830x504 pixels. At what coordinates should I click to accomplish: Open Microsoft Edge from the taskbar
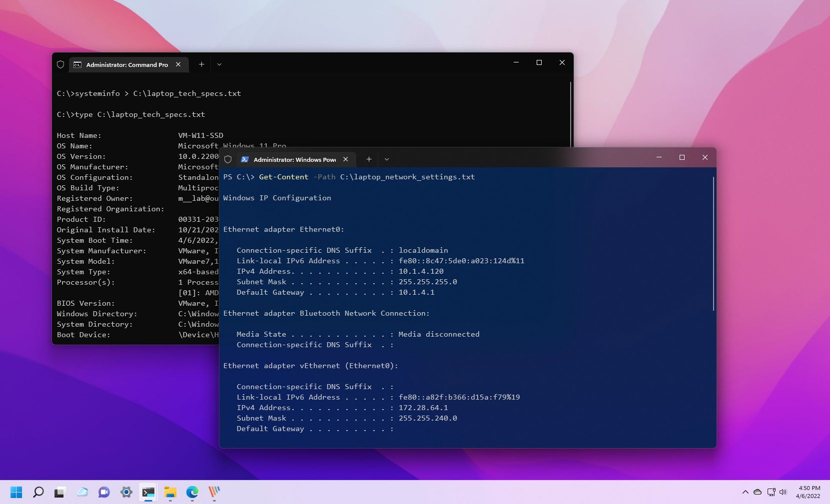192,492
